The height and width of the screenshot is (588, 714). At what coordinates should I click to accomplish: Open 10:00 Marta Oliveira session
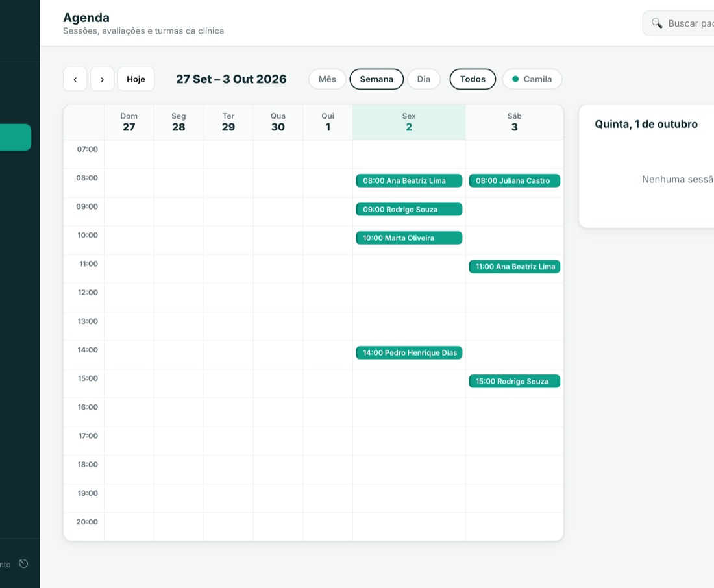point(409,238)
